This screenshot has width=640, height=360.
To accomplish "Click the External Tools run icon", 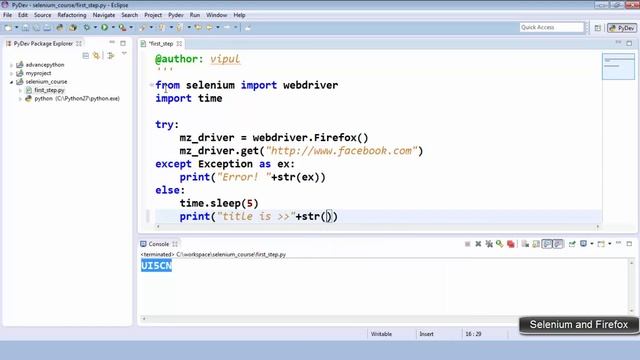I will coord(122,27).
